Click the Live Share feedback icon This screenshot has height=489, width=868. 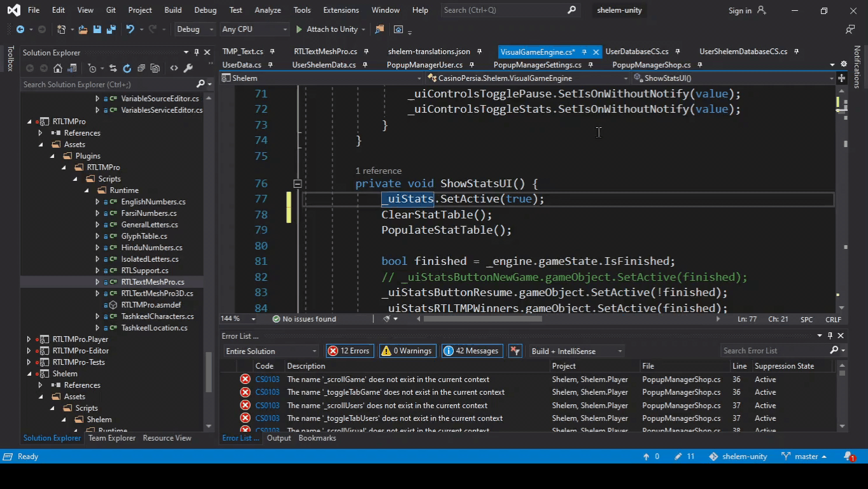coord(850,29)
